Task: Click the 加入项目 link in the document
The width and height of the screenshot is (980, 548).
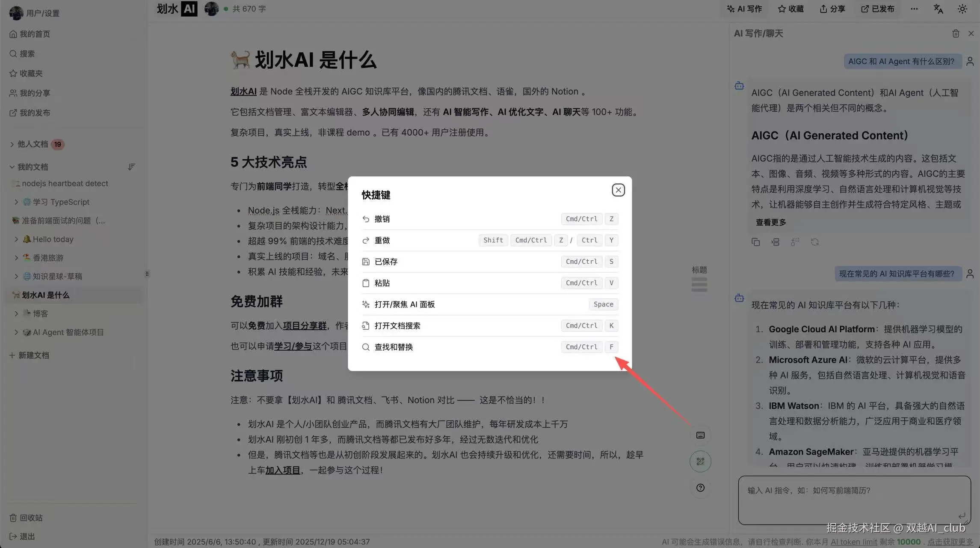Action: (283, 470)
